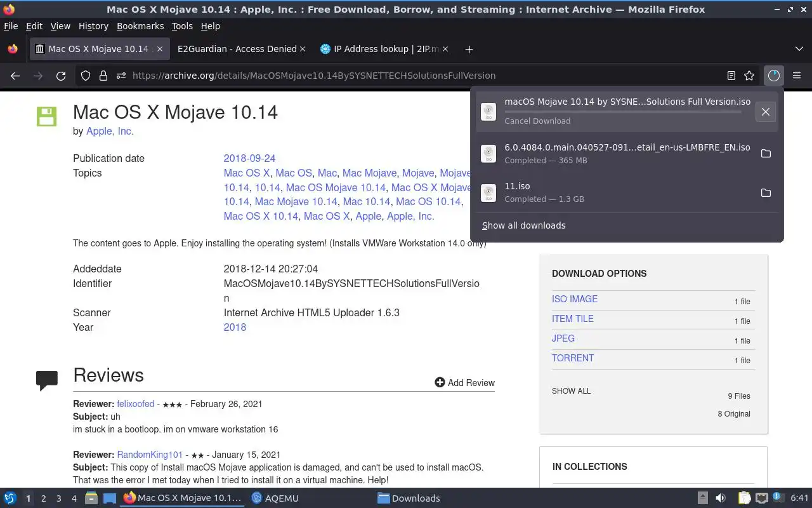The width and height of the screenshot is (812, 508).
Task: Open the Bookmarks menu
Action: pos(140,26)
